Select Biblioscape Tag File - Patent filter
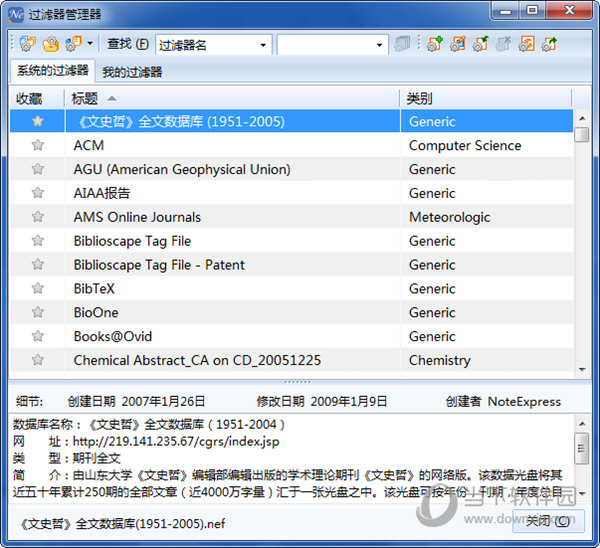600x548 pixels. tap(292, 264)
